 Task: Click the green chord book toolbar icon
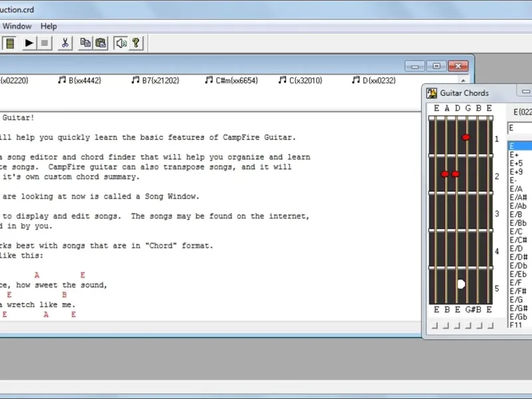pyautogui.click(x=10, y=43)
